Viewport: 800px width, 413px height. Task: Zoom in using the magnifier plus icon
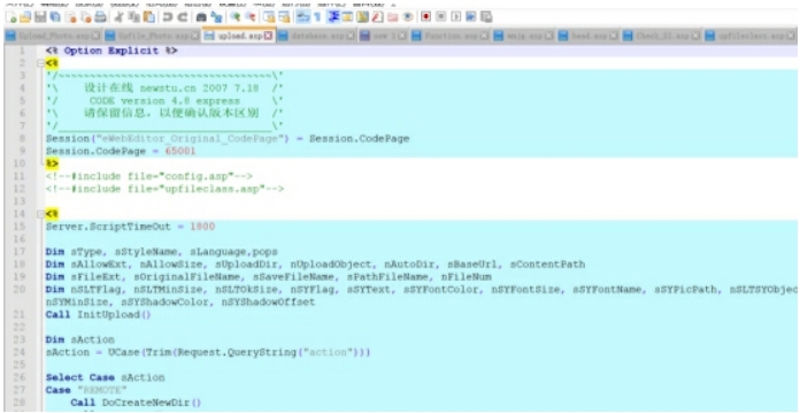click(235, 17)
